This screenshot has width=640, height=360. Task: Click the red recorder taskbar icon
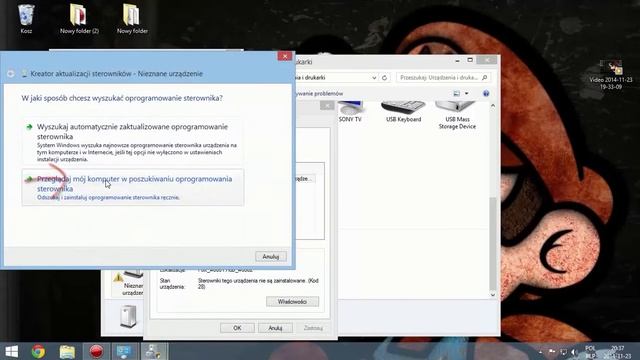pyautogui.click(x=96, y=351)
